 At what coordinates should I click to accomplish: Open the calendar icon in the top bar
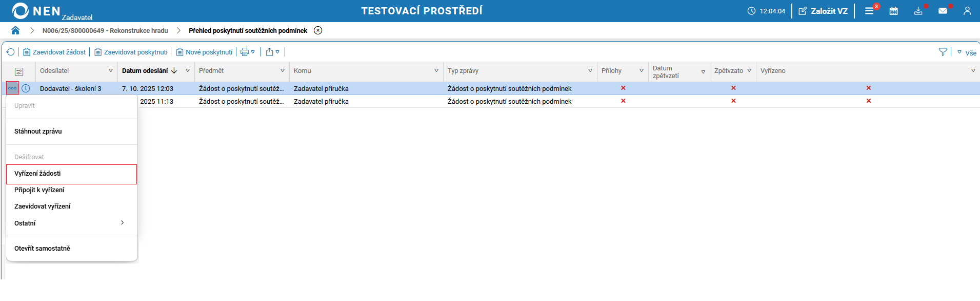click(x=893, y=11)
